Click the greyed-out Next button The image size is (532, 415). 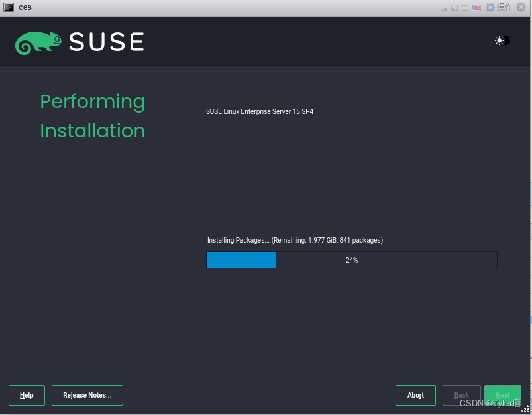[x=502, y=395]
